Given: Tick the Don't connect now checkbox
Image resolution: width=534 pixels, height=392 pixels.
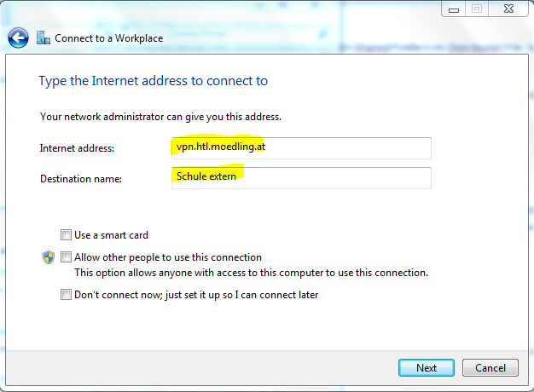Looking at the screenshot, I should pyautogui.click(x=66, y=295).
